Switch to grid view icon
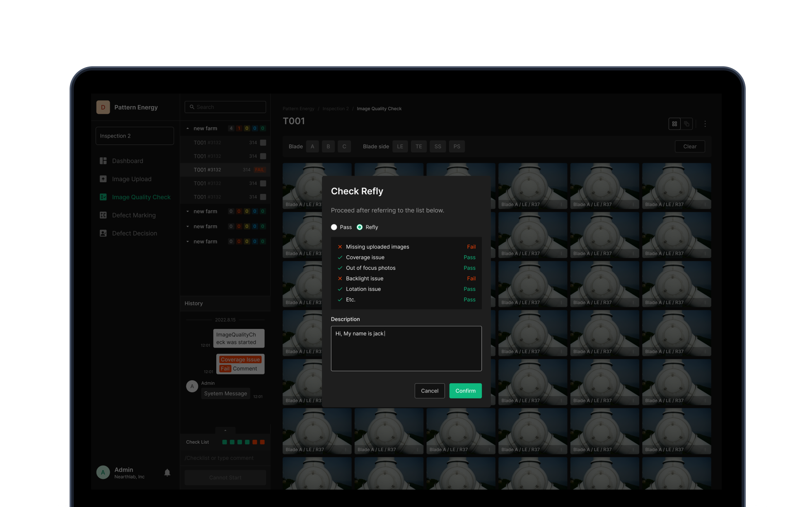 (674, 124)
